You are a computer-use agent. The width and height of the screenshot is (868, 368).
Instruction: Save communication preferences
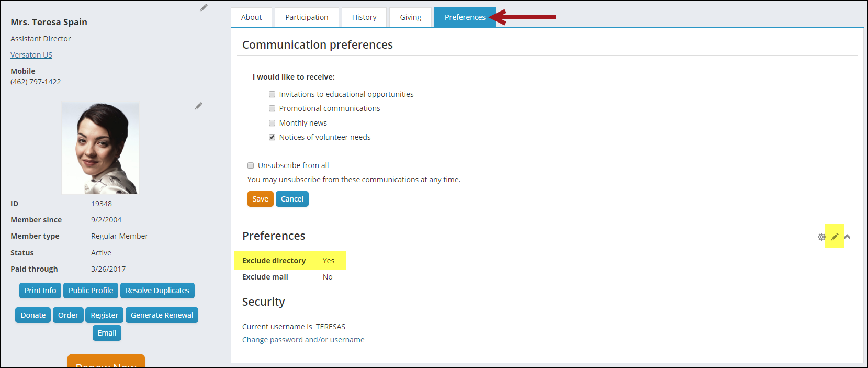pyautogui.click(x=260, y=199)
